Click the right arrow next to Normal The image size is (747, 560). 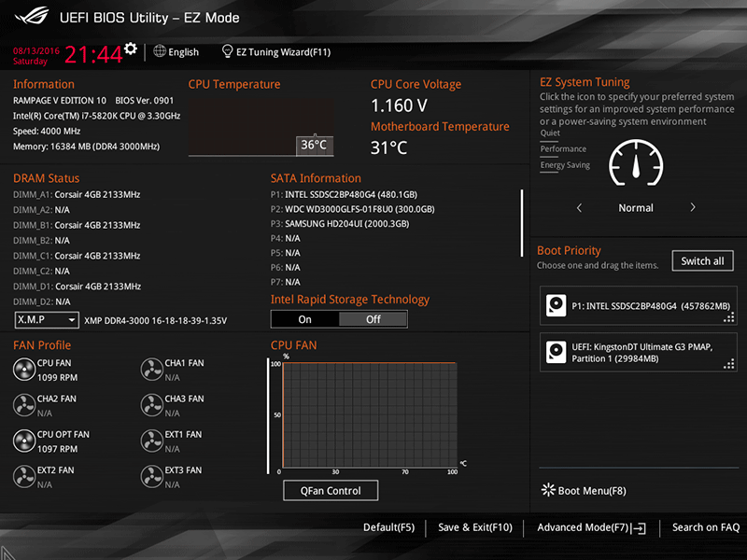695,207
